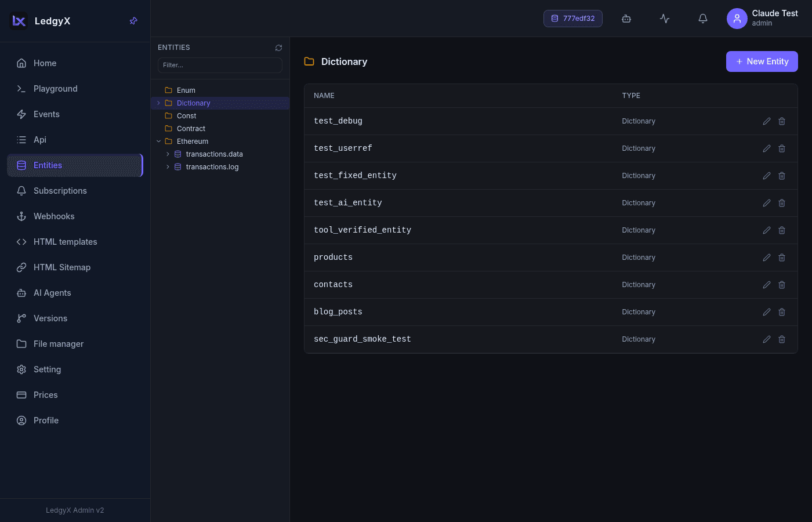Click the 777edf32 database badge
The image size is (812, 522).
point(572,19)
